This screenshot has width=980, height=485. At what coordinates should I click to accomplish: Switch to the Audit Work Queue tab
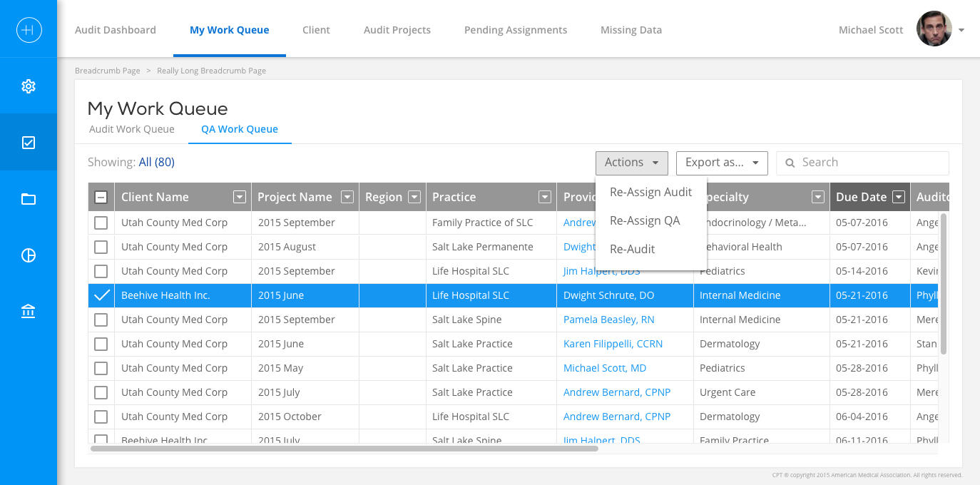(x=132, y=129)
